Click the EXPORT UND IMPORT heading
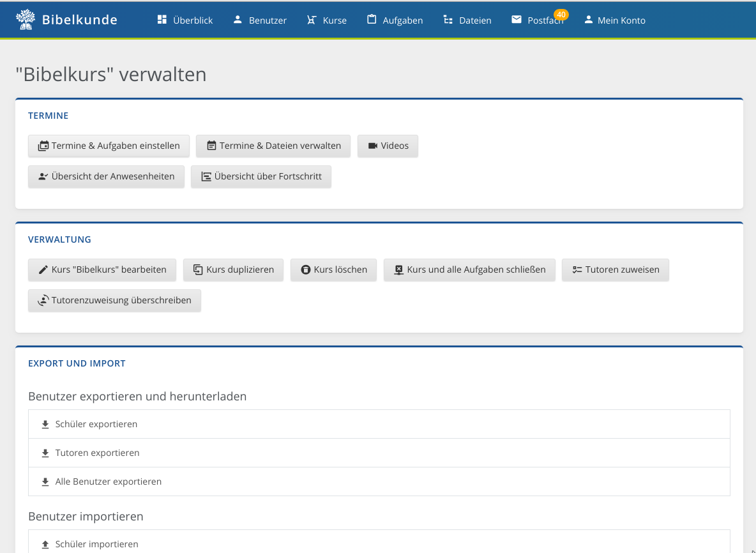Screen dimensions: 756x553 (x=77, y=363)
